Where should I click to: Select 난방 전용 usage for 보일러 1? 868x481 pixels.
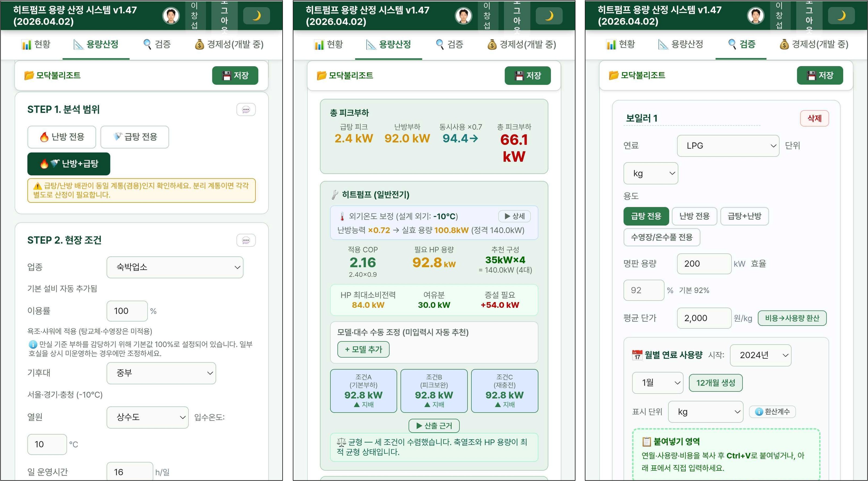coord(694,216)
